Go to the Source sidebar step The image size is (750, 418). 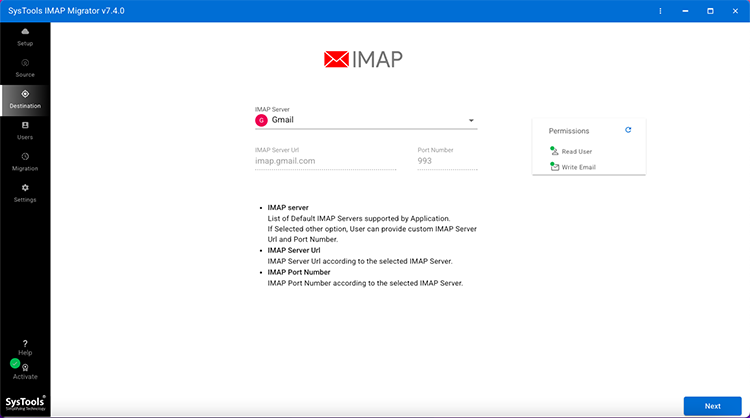point(25,68)
